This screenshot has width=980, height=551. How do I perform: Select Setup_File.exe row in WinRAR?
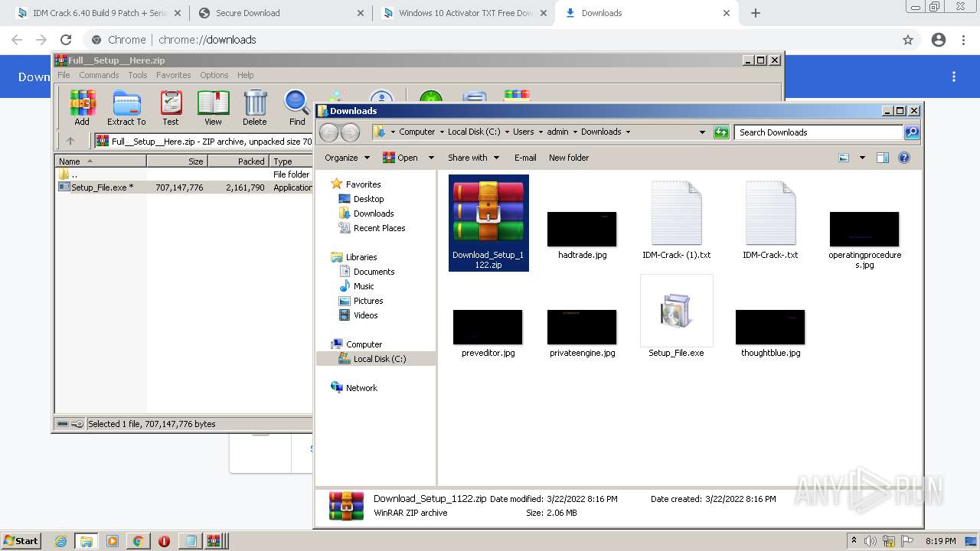(x=184, y=187)
